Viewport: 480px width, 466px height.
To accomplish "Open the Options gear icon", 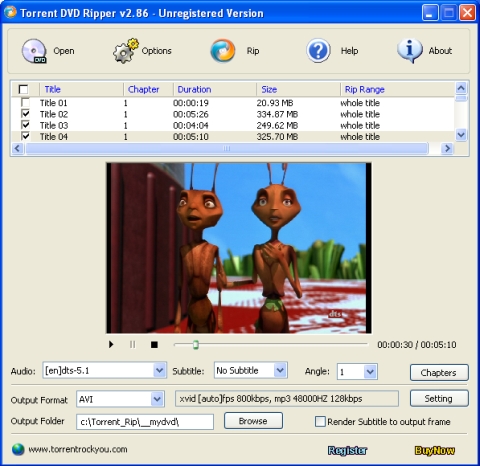I will click(x=125, y=51).
